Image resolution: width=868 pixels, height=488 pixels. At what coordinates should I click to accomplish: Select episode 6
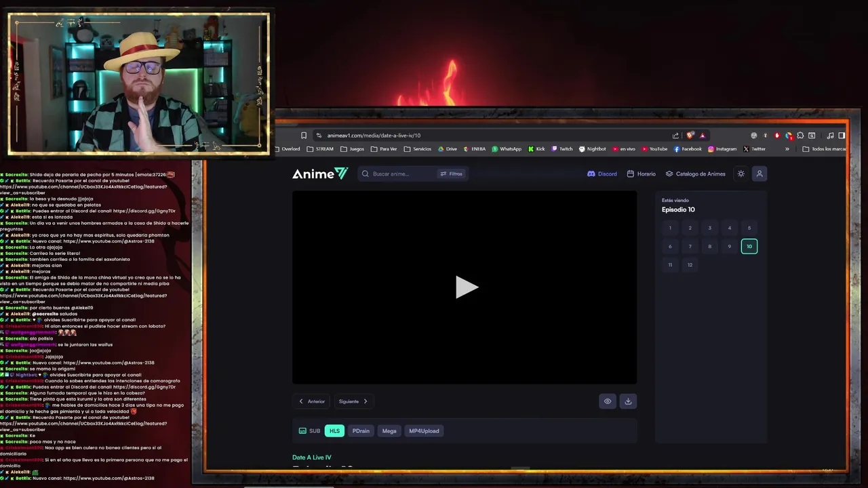[x=670, y=246]
